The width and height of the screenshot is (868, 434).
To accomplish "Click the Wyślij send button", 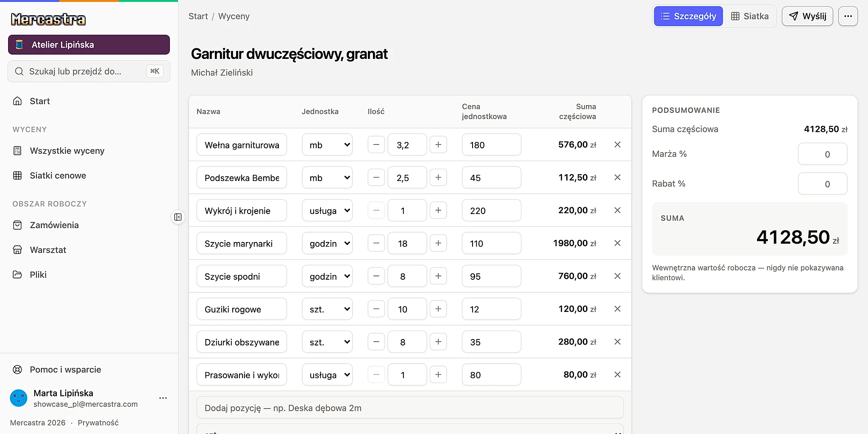I will pyautogui.click(x=807, y=16).
